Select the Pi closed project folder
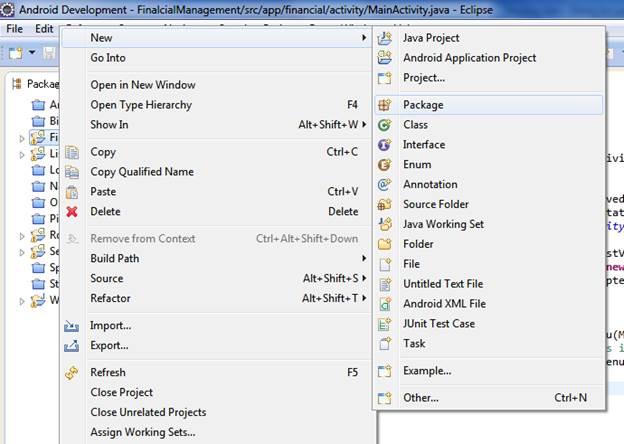The height and width of the screenshot is (444, 624). 45,219
